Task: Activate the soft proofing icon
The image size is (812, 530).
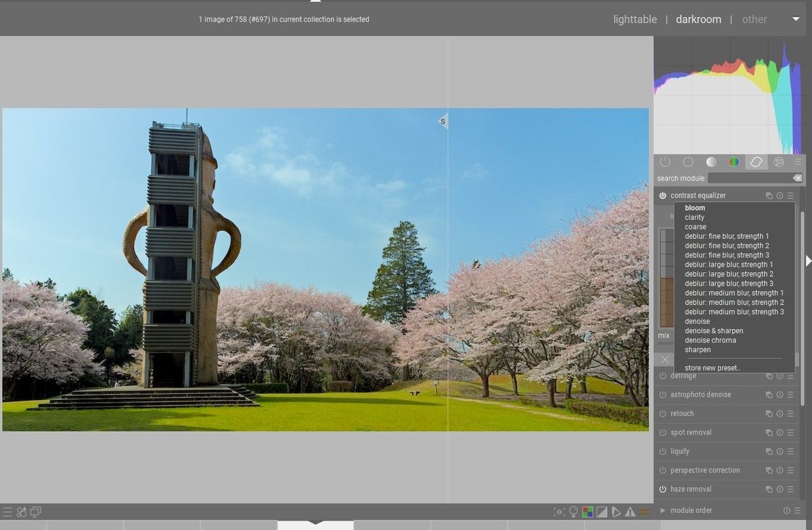Action: click(x=616, y=512)
